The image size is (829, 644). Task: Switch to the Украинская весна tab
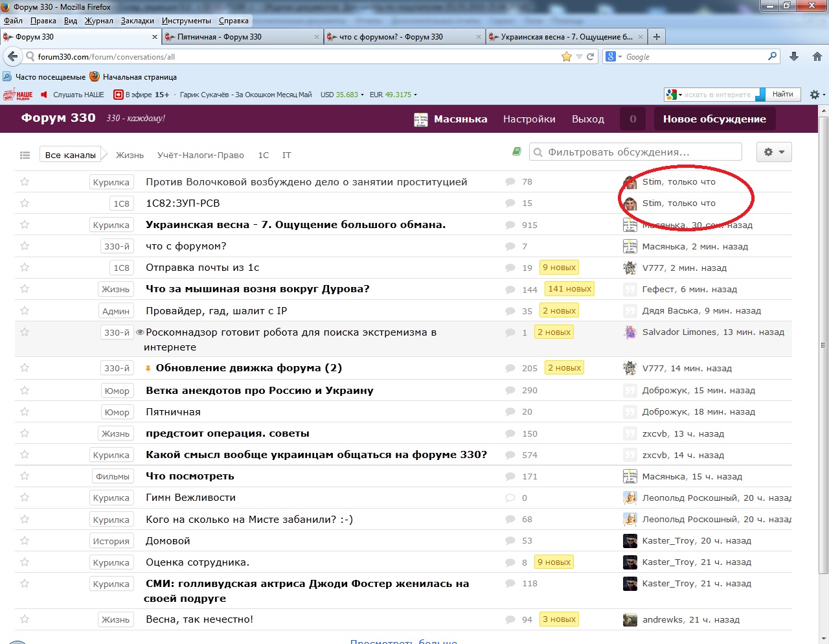(566, 37)
